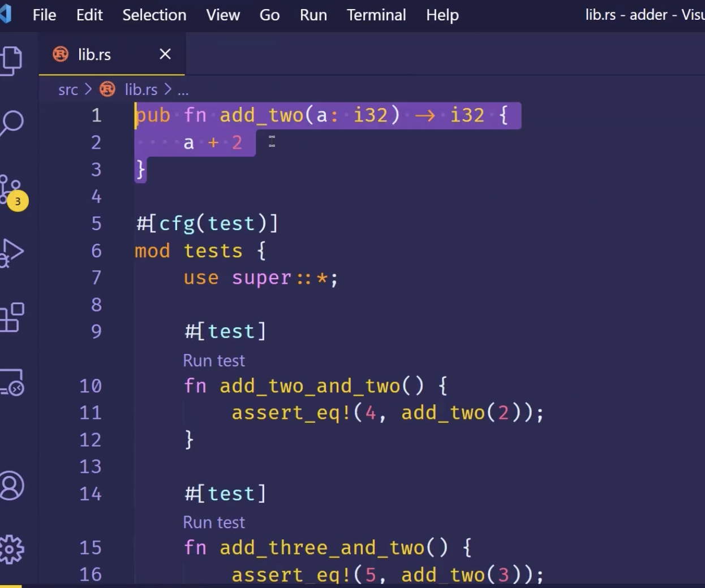Screen dimensions: 705x588
Task: Open the Accounts icon in activity bar
Action: 11,486
